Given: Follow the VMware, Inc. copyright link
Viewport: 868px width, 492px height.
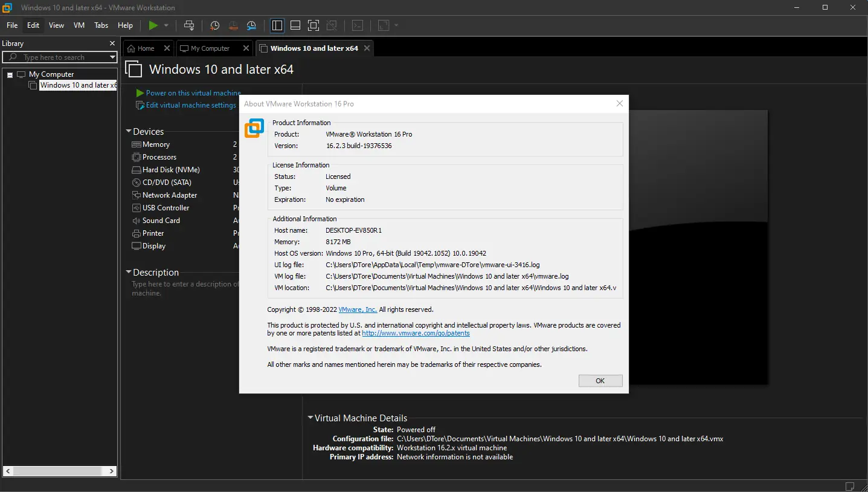Looking at the screenshot, I should coord(357,309).
